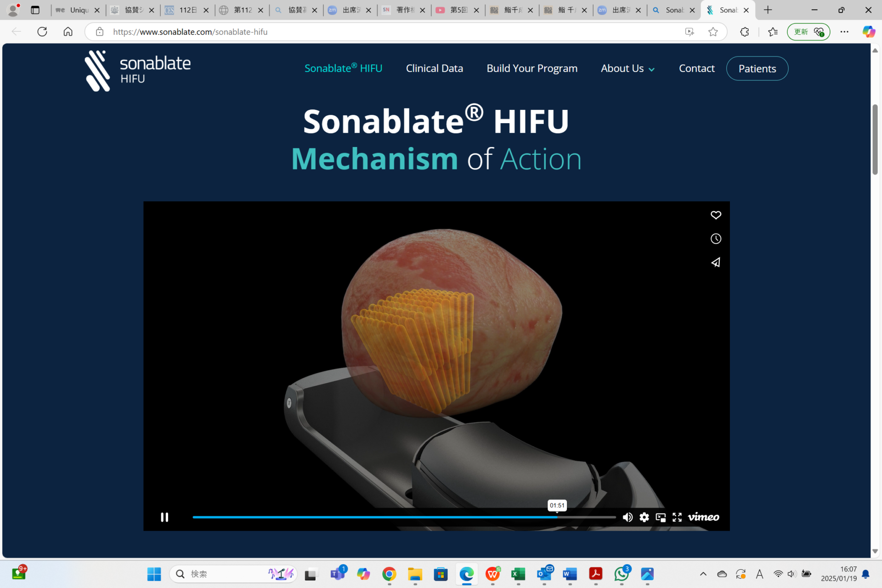Open Microsoft Store from taskbar
The image size is (882, 588).
[x=441, y=574]
